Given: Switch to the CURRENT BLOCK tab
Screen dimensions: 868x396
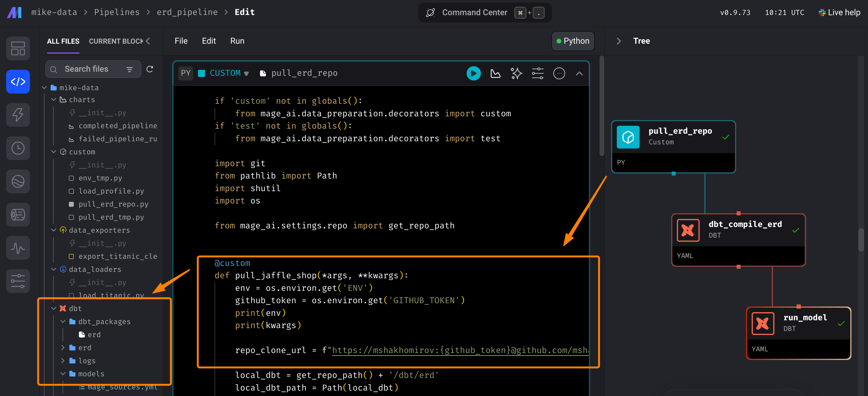Looking at the screenshot, I should pyautogui.click(x=116, y=41).
